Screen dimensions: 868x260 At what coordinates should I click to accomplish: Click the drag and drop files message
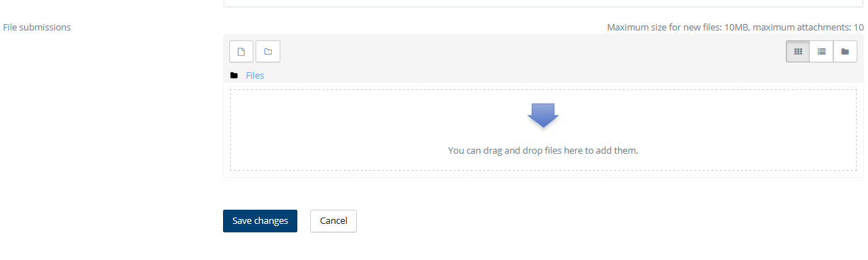pyautogui.click(x=543, y=150)
